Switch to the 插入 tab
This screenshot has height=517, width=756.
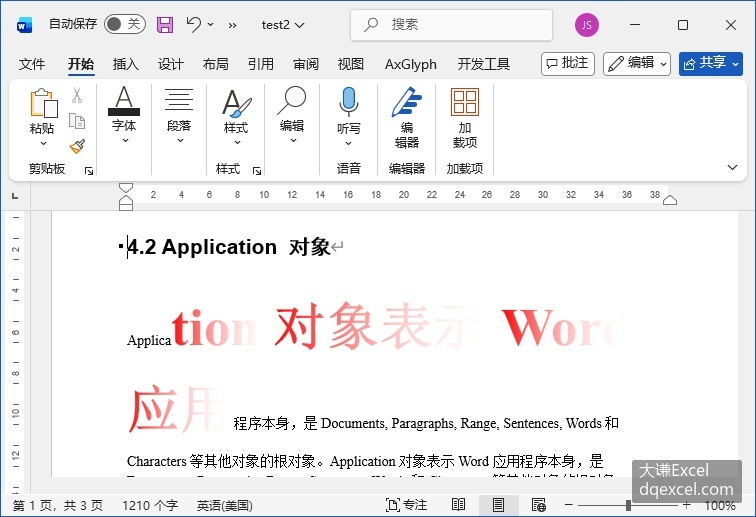pyautogui.click(x=125, y=64)
